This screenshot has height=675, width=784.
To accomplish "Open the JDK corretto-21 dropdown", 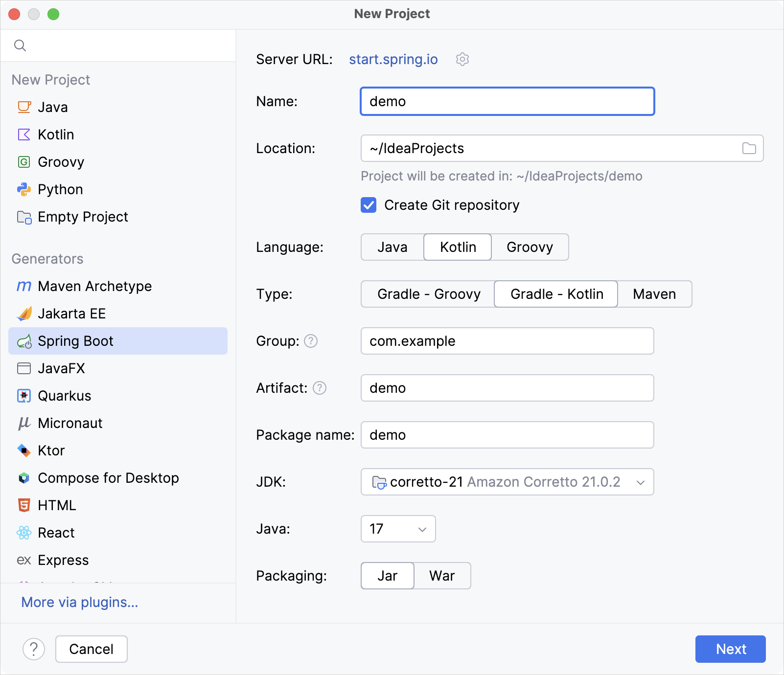I will click(x=507, y=482).
